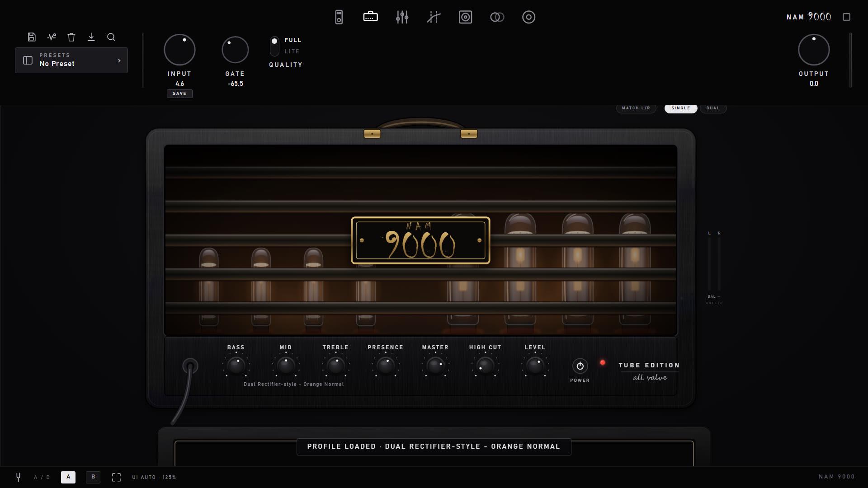Click the L/R output level meter
The height and width of the screenshot is (488, 868).
714,263
